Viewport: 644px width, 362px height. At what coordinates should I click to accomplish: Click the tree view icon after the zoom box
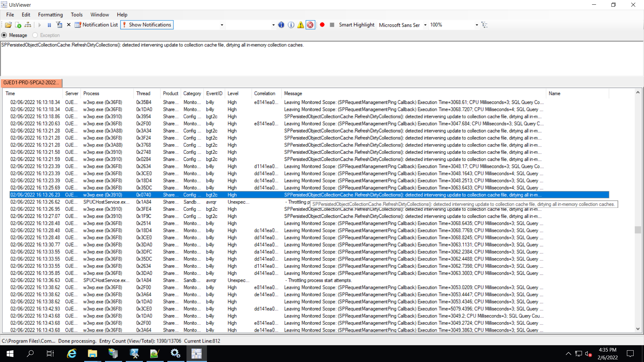click(x=484, y=25)
